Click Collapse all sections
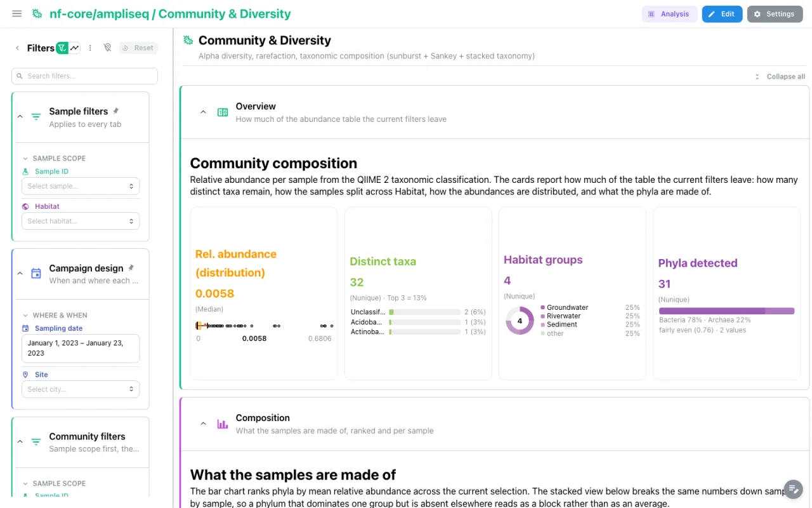The image size is (812, 508). click(x=780, y=77)
